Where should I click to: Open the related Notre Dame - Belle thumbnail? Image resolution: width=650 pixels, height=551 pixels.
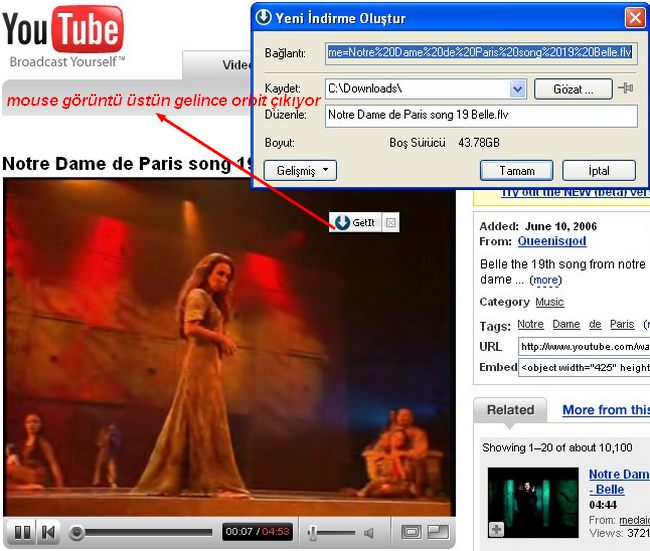click(533, 502)
